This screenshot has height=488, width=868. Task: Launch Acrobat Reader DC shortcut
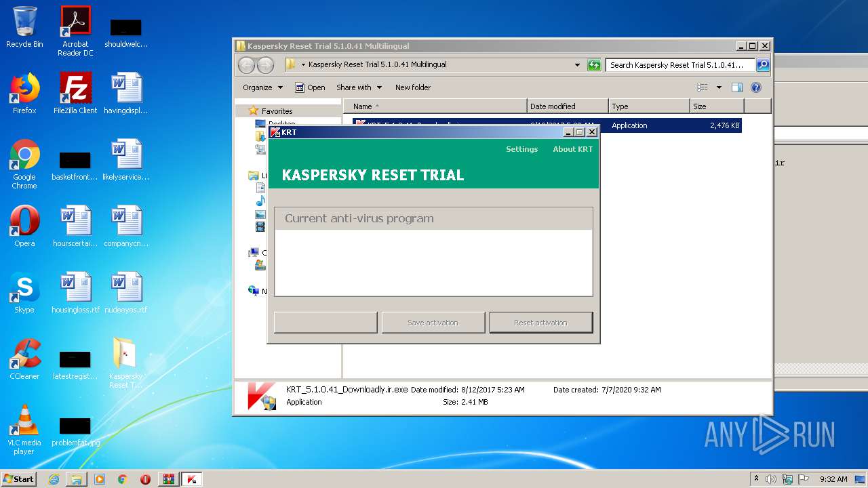point(75,31)
